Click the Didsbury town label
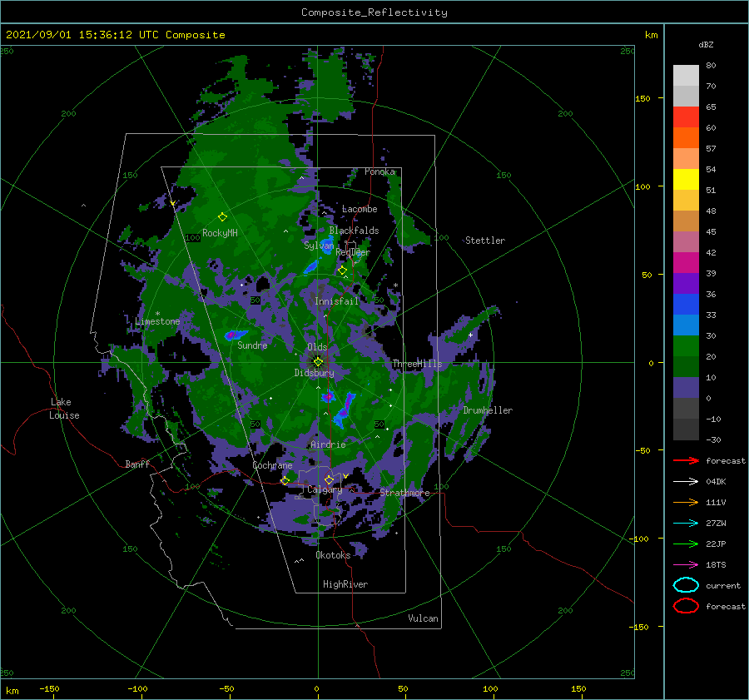Viewport: 749px width, 700px height. coord(314,373)
